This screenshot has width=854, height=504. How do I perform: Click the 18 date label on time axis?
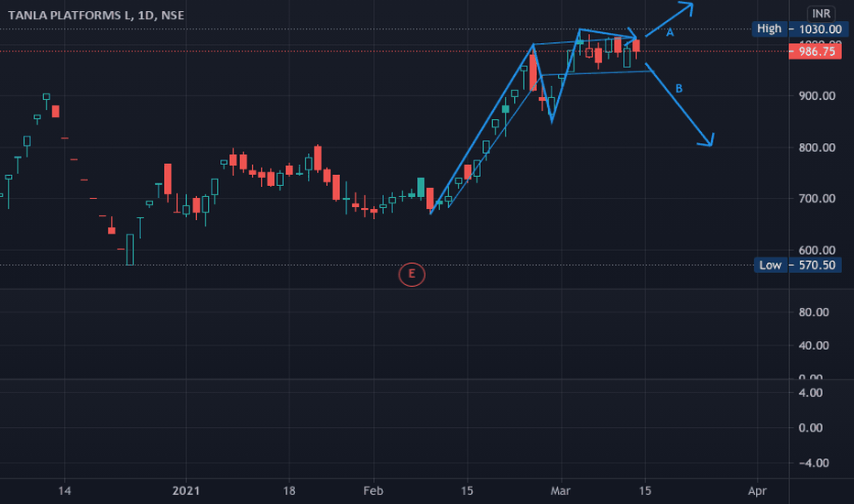click(x=289, y=491)
